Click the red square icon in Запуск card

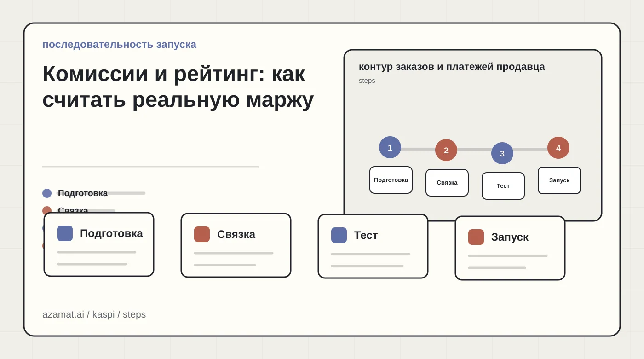click(x=476, y=237)
